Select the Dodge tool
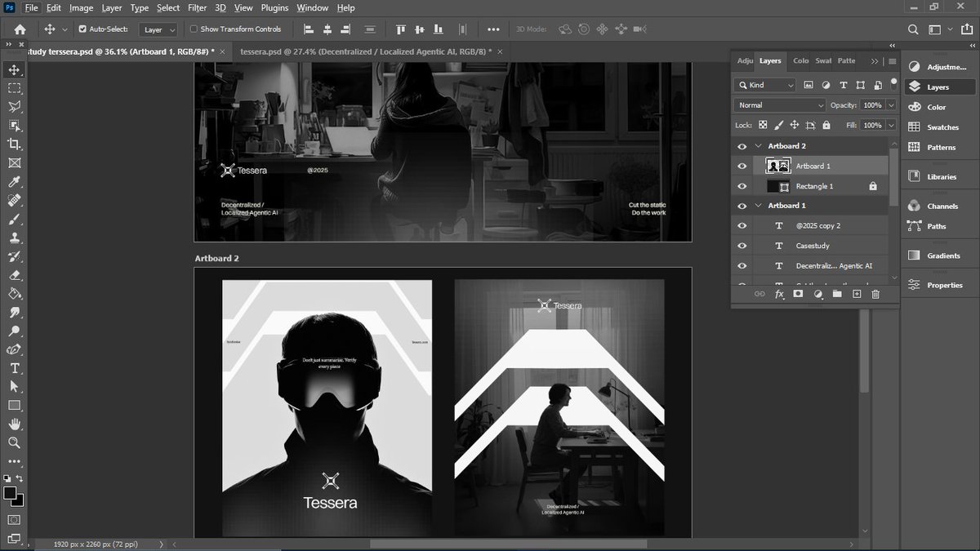The image size is (980, 551). (14, 331)
